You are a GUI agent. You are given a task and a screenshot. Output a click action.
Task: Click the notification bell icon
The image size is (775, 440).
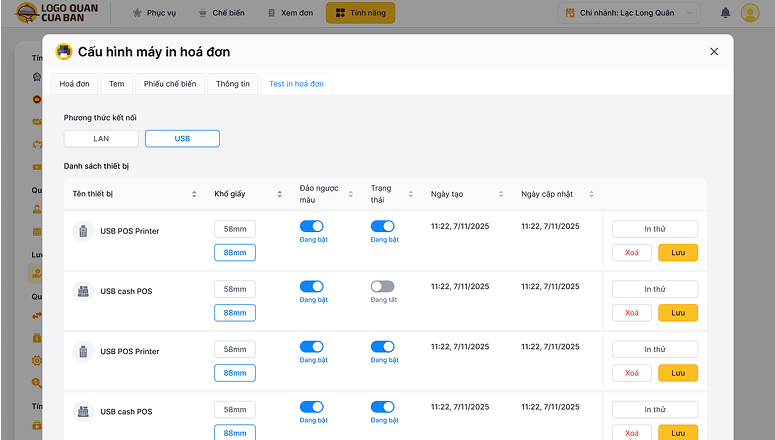724,14
